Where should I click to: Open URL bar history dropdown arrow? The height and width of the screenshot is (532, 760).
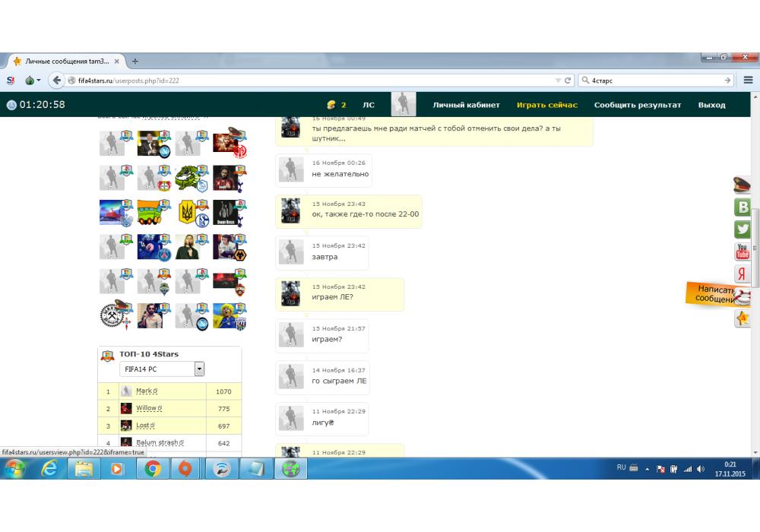559,80
